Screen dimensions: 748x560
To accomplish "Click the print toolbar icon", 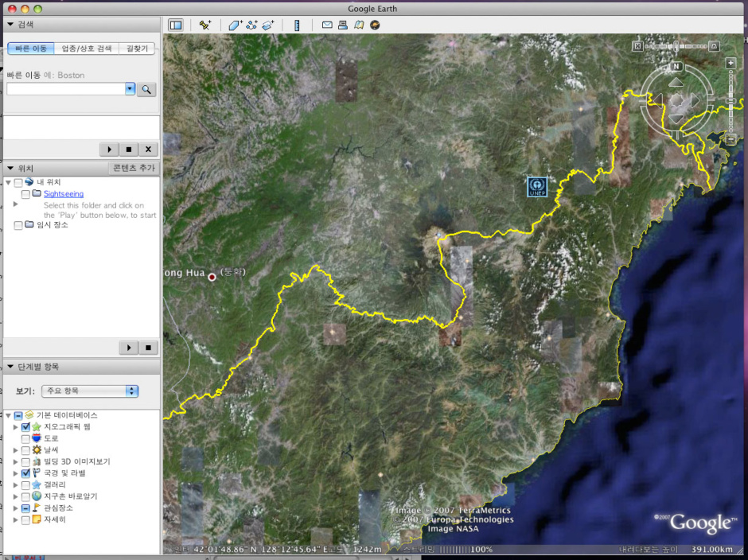I will 342,25.
